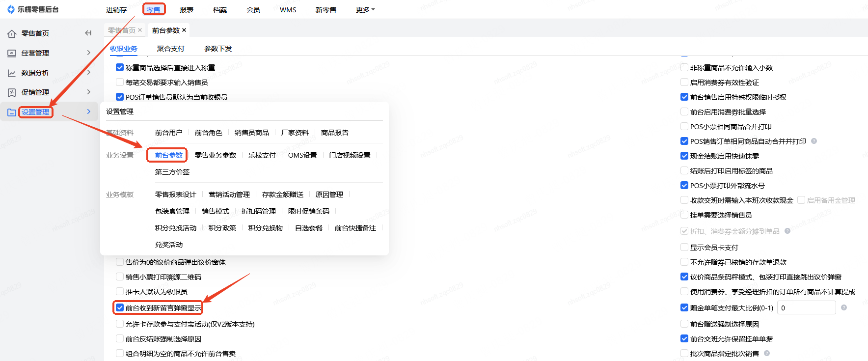Screen dimensions: 868x361
Task: Open 营销活动管理 link
Action: click(229, 194)
